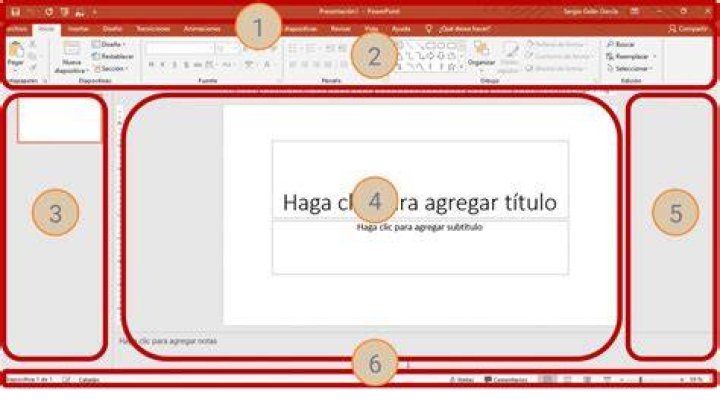
Task: Open the Reemplazar dropdown
Action: click(631, 56)
